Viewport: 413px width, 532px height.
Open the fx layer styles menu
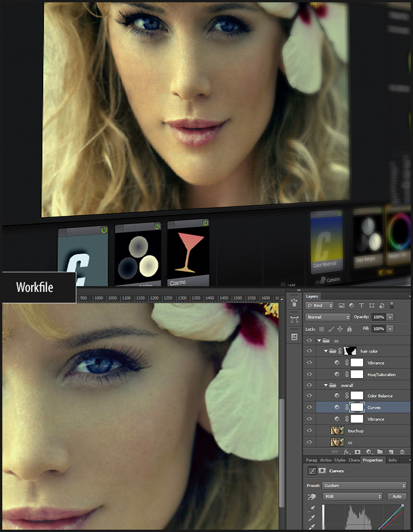pyautogui.click(x=346, y=452)
